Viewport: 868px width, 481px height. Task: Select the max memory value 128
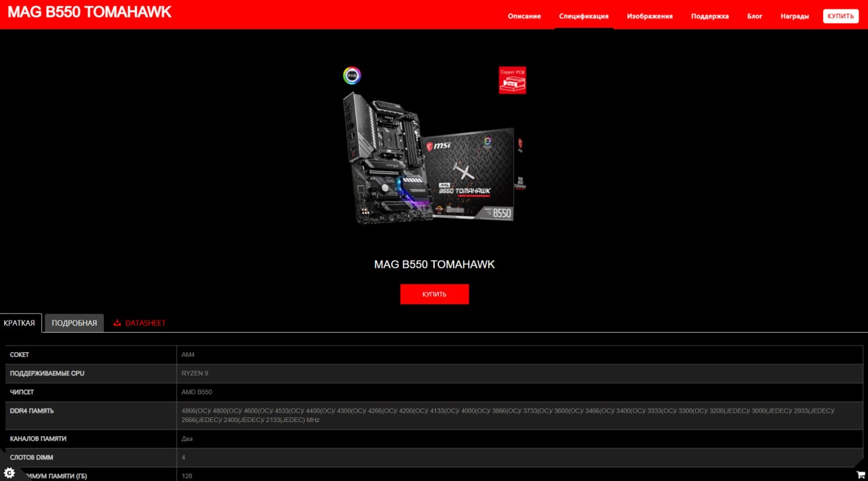tap(186, 476)
